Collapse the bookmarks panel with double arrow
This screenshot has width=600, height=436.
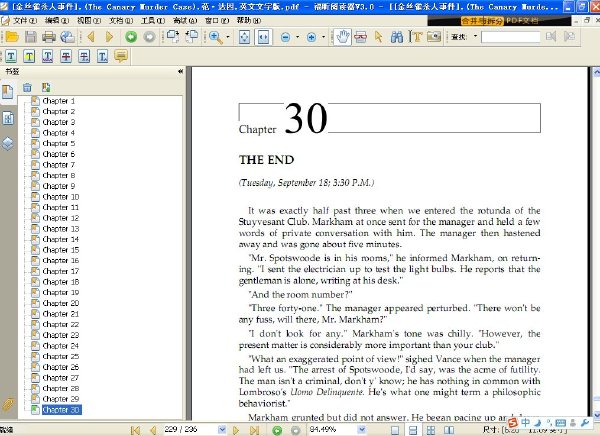[x=180, y=72]
